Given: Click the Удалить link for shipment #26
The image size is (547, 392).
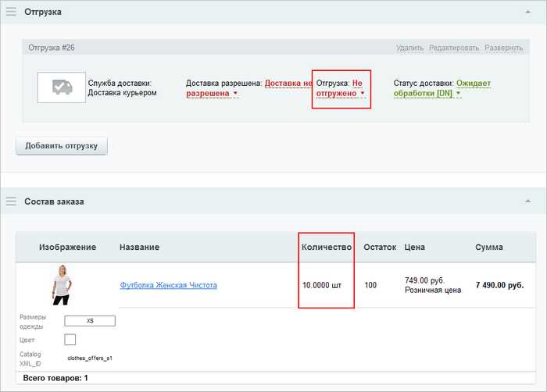Looking at the screenshot, I should click(409, 48).
